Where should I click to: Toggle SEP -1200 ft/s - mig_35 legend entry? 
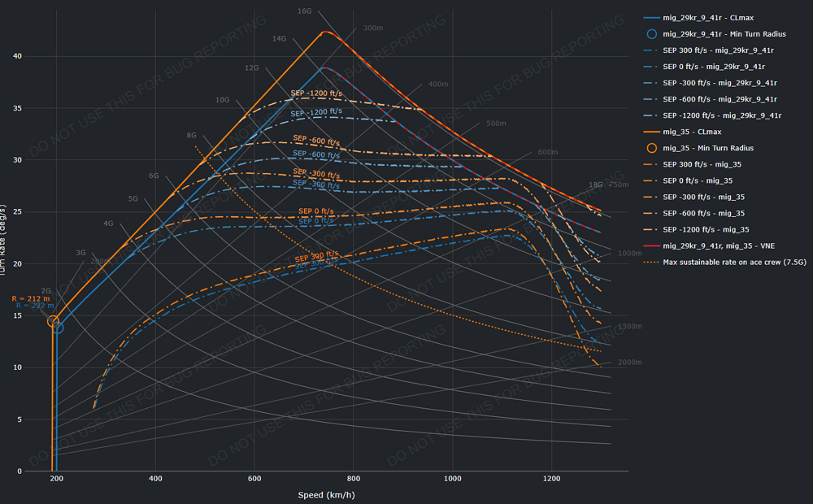click(x=696, y=229)
